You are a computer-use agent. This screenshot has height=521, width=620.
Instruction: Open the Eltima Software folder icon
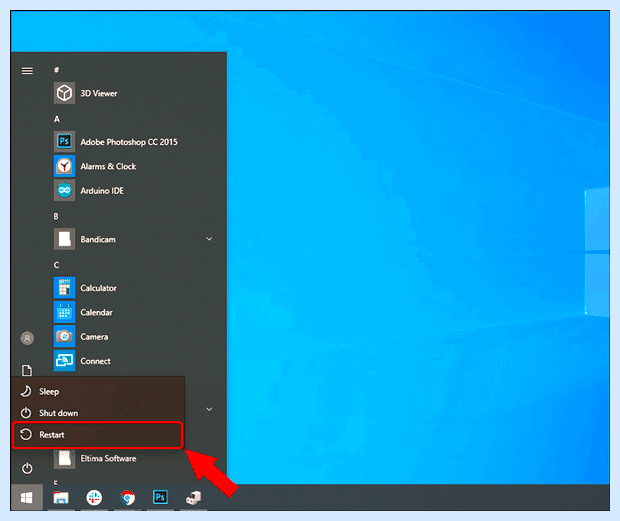[64, 459]
